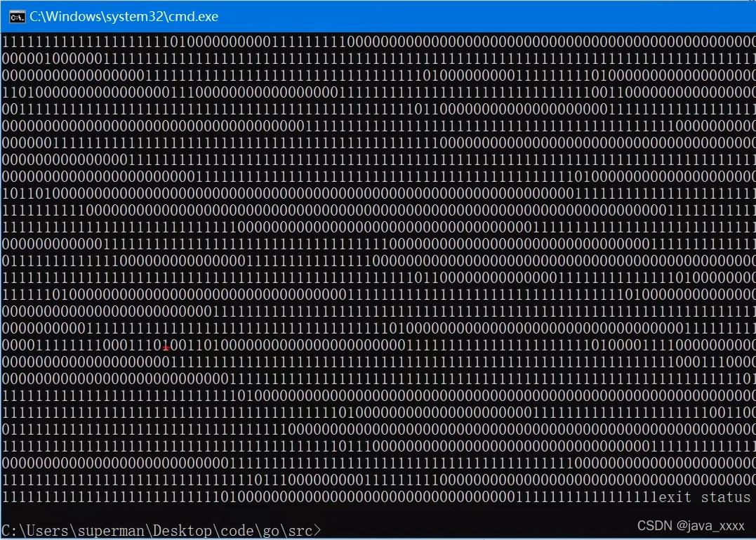Click the title bar text C:\Windows\system32\cmd.exe
The height and width of the screenshot is (540, 756).
pyautogui.click(x=124, y=16)
